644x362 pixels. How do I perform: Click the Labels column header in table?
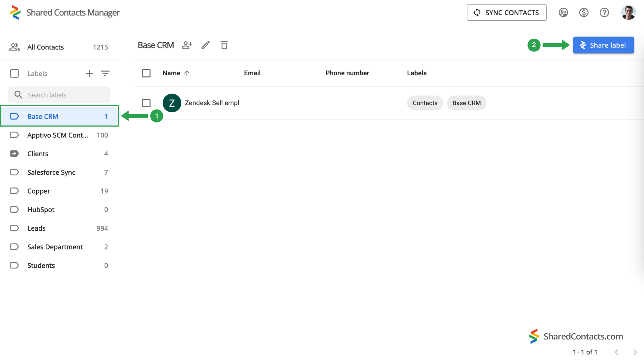417,73
